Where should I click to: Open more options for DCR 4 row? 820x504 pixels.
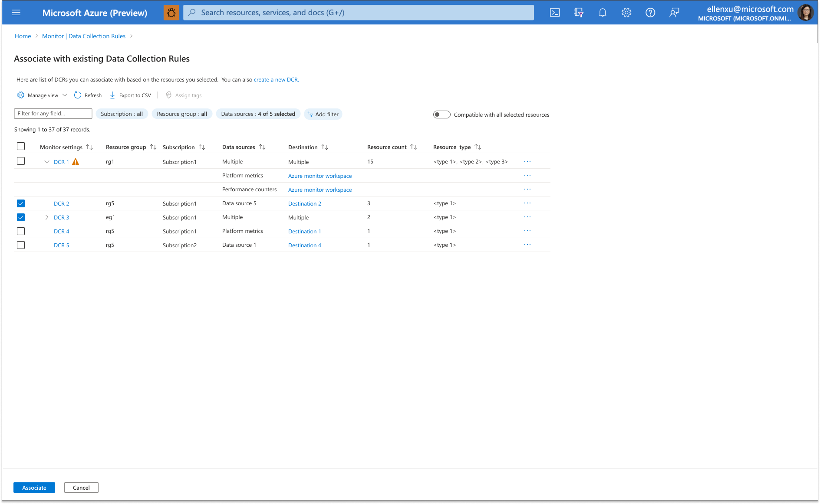(527, 231)
